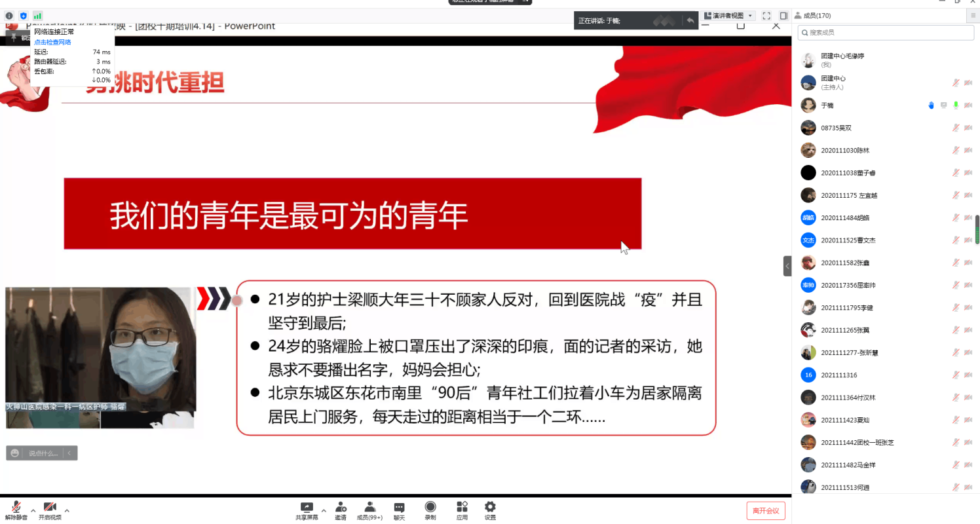This screenshot has width=980, height=524.
Task: Collapse the members side panel arrow
Action: click(787, 266)
